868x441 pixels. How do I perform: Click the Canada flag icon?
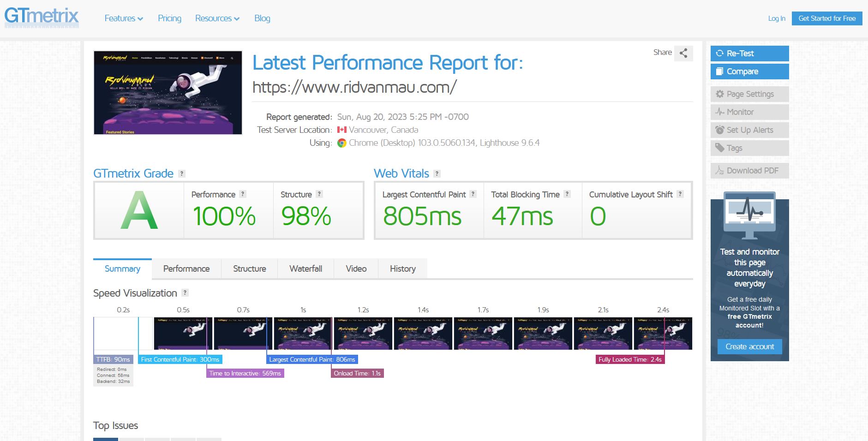pyautogui.click(x=341, y=130)
